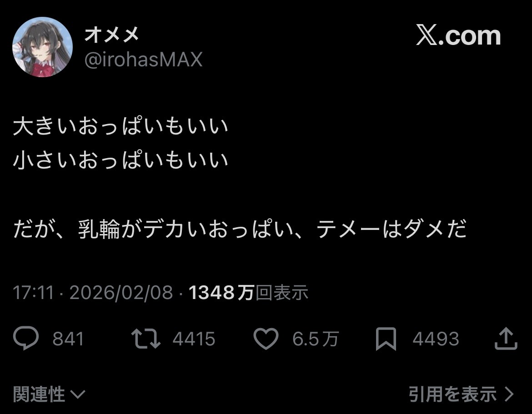Click the 17:11 · 2026/02/08 timestamp
532x414 pixels.
(93, 292)
